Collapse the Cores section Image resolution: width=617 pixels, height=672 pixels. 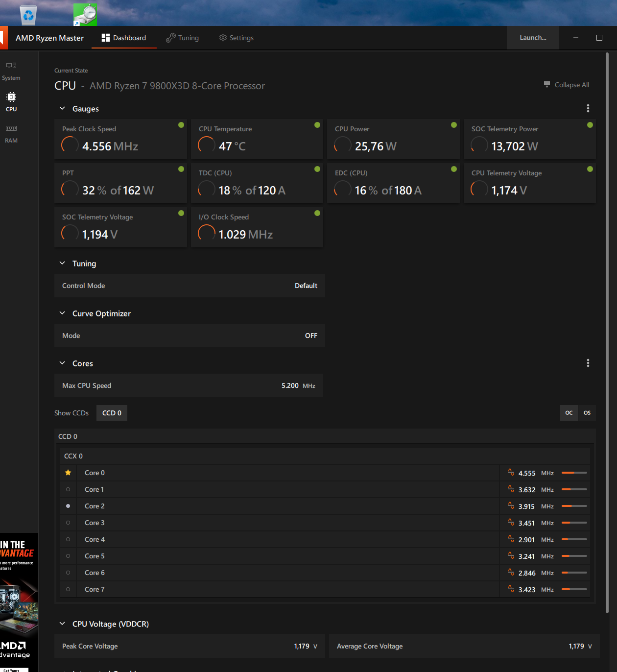62,363
